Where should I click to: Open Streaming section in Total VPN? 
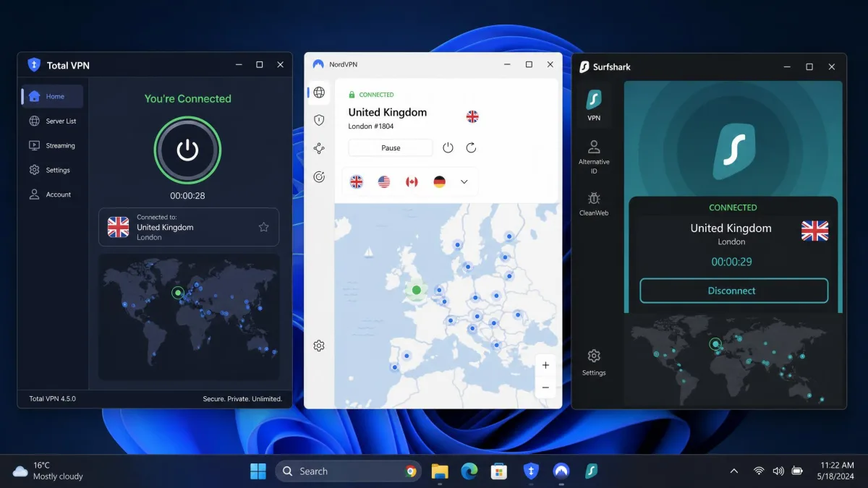(53, 145)
